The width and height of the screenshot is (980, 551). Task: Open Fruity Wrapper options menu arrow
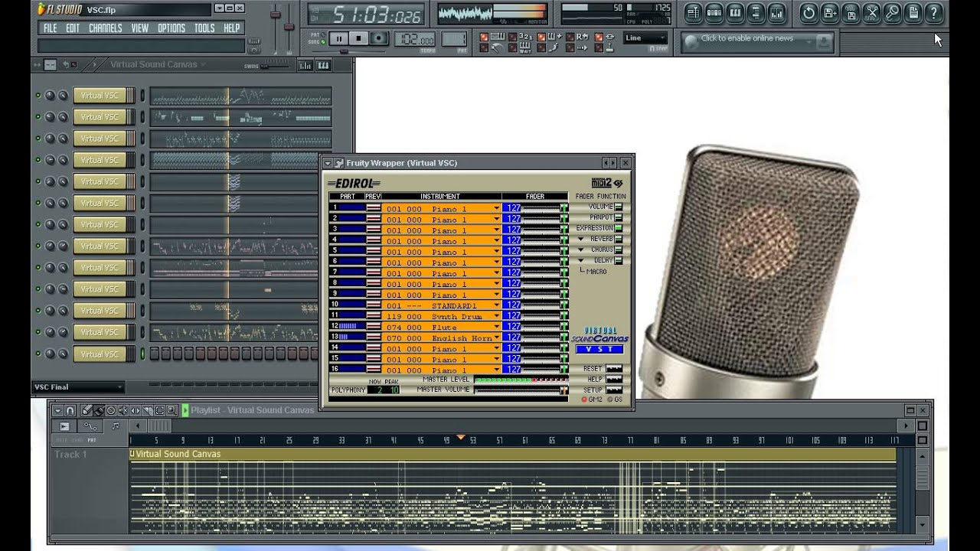pyautogui.click(x=328, y=163)
